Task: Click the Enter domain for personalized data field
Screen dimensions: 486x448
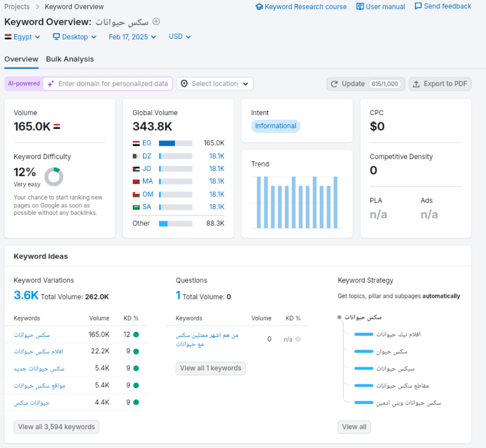Action: point(112,84)
